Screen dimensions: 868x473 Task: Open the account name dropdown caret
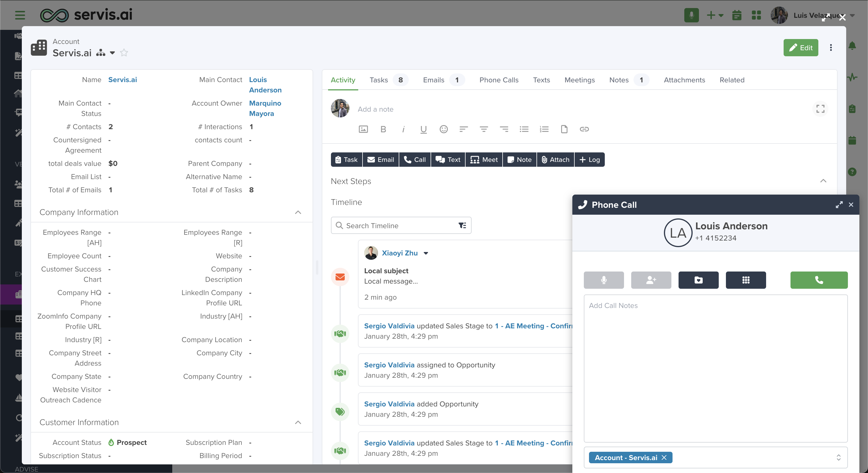pyautogui.click(x=112, y=53)
